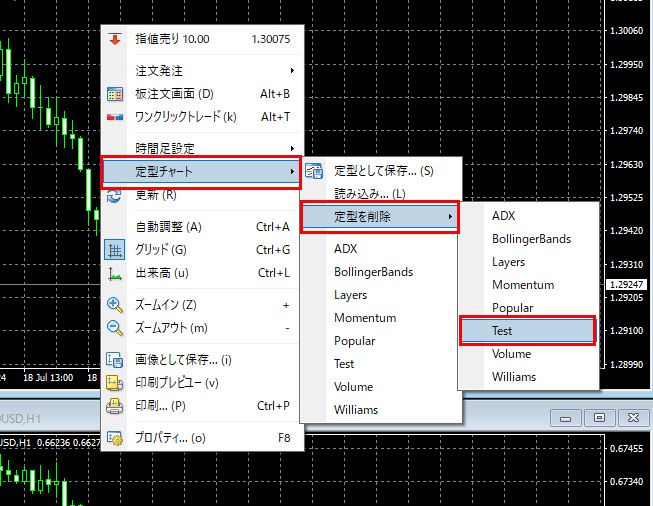Expand the 定型チャート submenu arrow
Viewport: 653px width, 506px height.
292,172
